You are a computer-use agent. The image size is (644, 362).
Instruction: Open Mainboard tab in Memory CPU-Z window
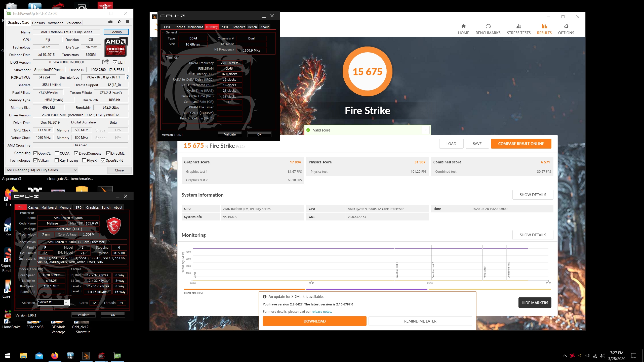(195, 27)
